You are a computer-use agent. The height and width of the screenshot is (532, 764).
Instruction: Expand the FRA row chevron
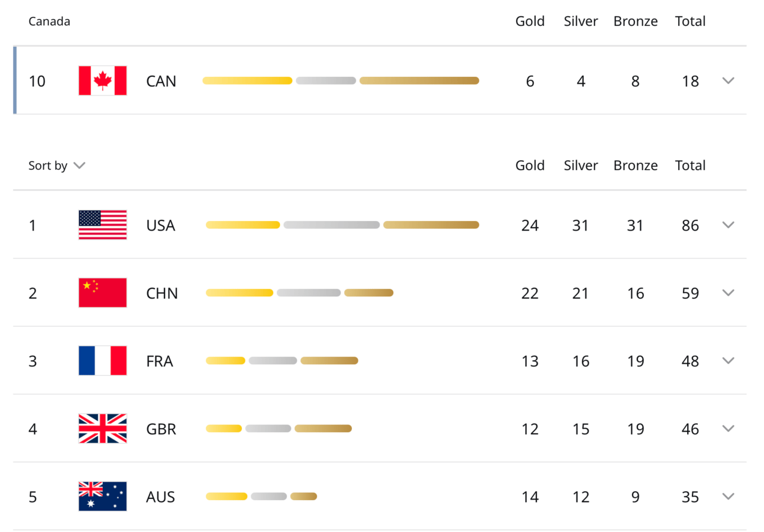[x=728, y=361]
